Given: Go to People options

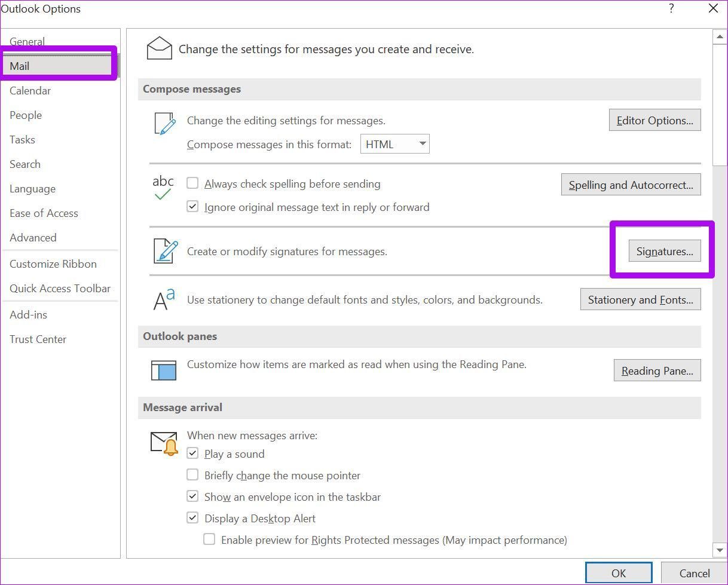Looking at the screenshot, I should 60,115.
